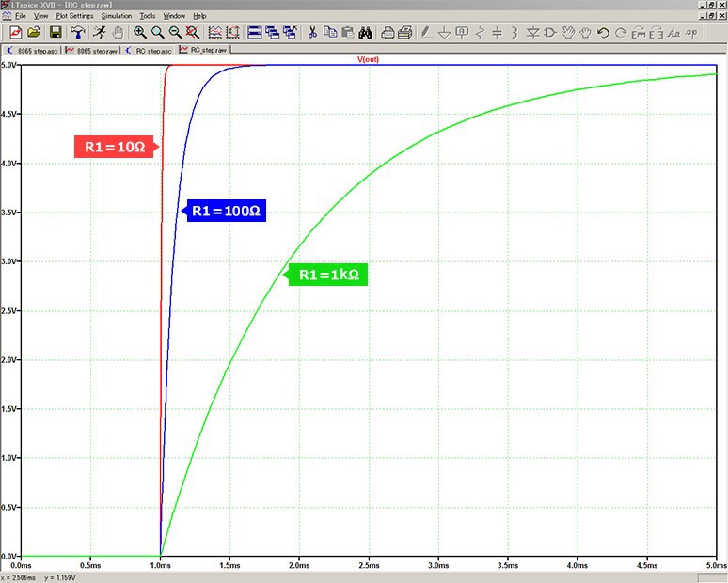Screen dimensions: 728x583
Task: Select the 8065 step.asc tab
Action: 34,50
